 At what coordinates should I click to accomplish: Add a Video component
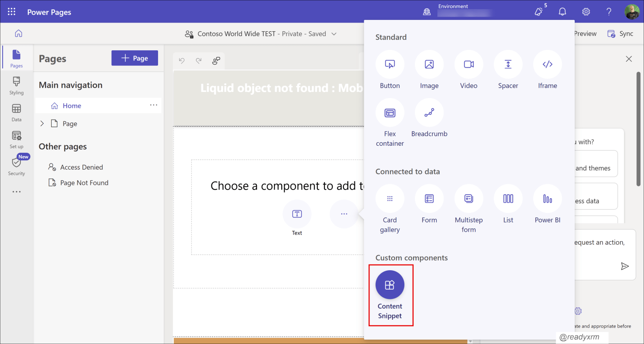[469, 70]
